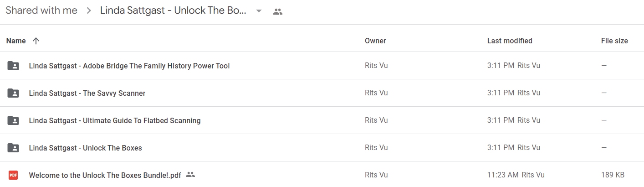Select the Linda Sattgast - The Savvy Scanner folder
This screenshot has width=644, height=187.
[87, 93]
